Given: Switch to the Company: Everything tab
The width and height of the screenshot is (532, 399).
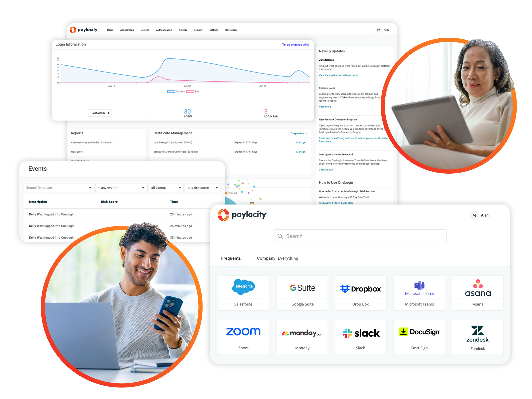Looking at the screenshot, I should pyautogui.click(x=278, y=258).
